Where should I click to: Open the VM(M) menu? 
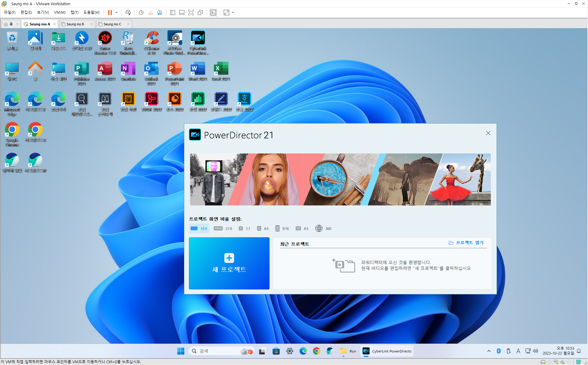pos(60,13)
